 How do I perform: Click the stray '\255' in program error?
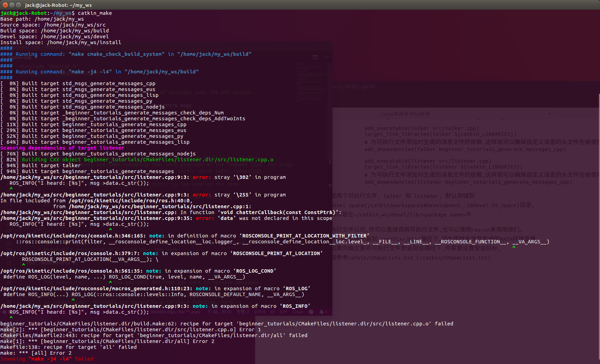[x=143, y=195]
